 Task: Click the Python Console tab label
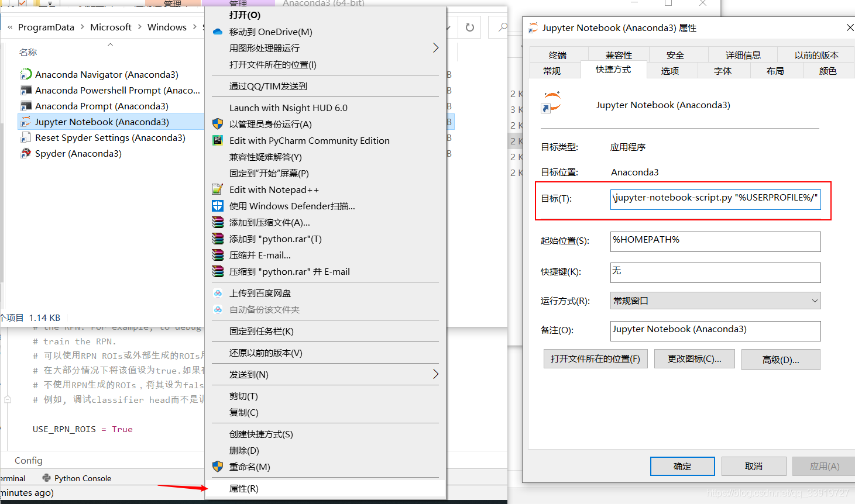point(83,478)
